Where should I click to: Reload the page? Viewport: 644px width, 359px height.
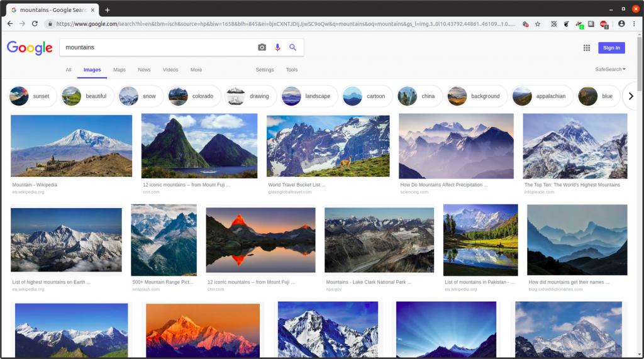[36, 24]
